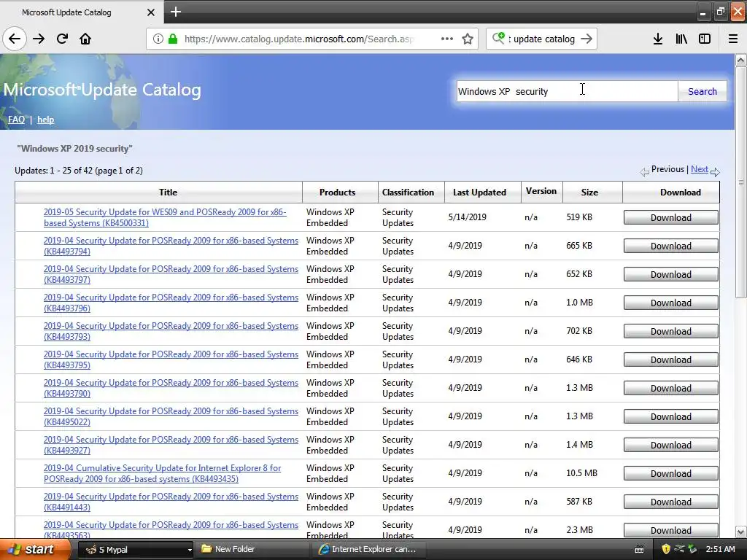Go forward with the forward arrow
Image resolution: width=747 pixels, height=560 pixels.
pos(39,39)
